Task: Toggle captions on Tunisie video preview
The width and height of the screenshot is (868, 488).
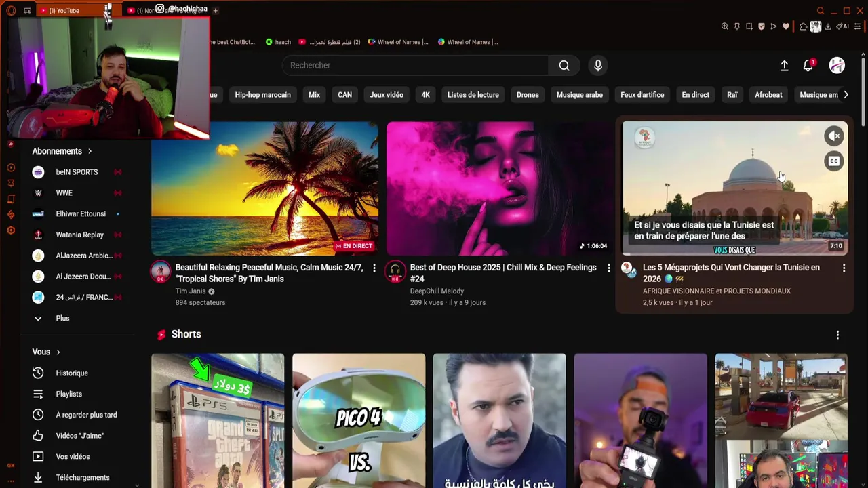Action: pyautogui.click(x=834, y=161)
